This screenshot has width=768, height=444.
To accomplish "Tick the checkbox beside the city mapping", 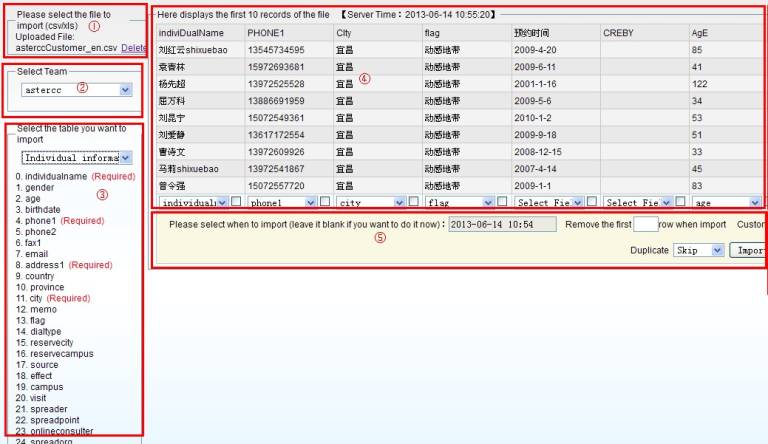I will (x=413, y=201).
